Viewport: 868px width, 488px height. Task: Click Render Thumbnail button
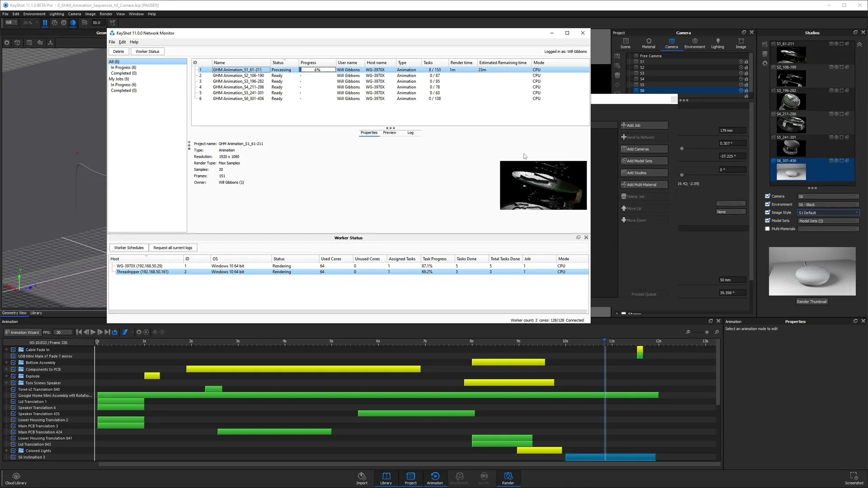(811, 301)
